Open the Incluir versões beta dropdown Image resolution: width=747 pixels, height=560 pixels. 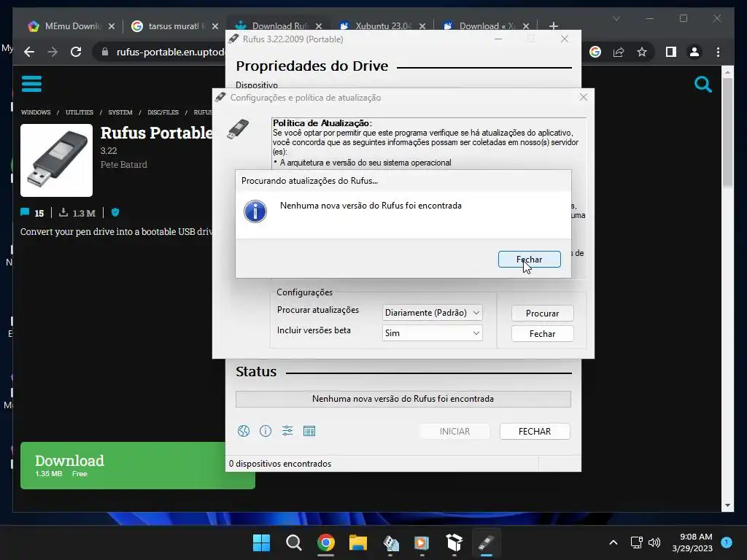pos(432,333)
